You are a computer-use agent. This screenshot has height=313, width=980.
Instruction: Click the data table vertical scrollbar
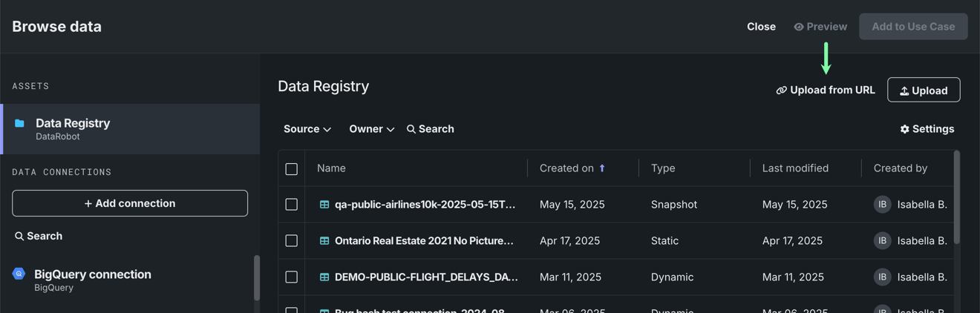956,197
